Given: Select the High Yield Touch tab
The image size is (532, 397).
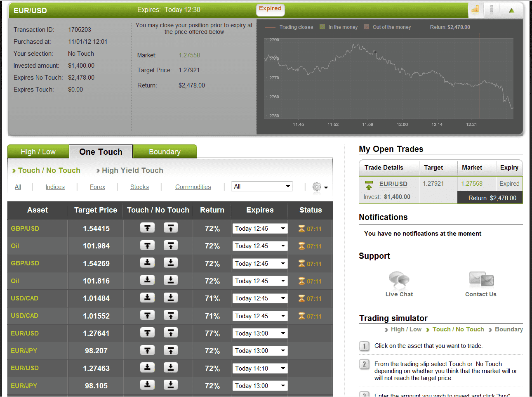Looking at the screenshot, I should pos(132,170).
